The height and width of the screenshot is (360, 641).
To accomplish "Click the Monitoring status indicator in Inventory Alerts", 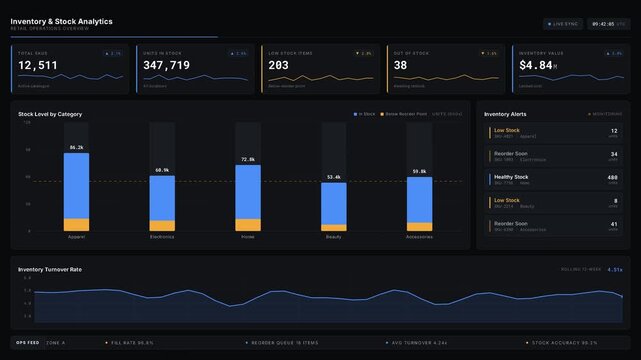I will [x=605, y=114].
